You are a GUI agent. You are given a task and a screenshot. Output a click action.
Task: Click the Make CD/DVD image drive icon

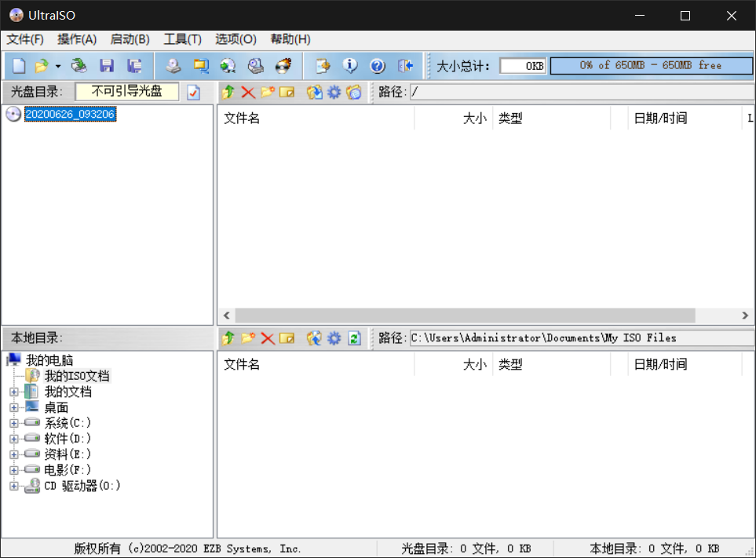point(173,66)
